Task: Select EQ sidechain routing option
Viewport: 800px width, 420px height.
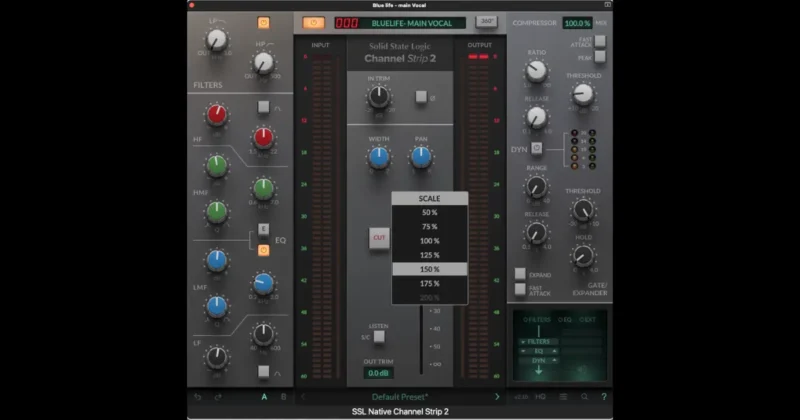Action: tap(565, 319)
